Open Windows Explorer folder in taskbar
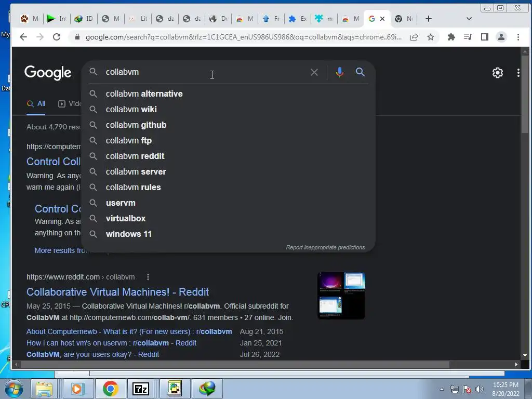The width and height of the screenshot is (532, 399). point(44,389)
